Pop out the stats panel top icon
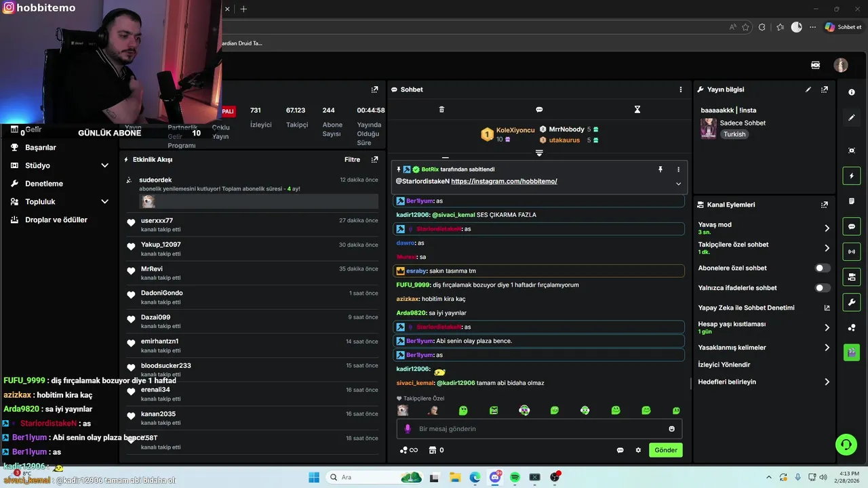This screenshot has width=868, height=488. click(x=374, y=89)
